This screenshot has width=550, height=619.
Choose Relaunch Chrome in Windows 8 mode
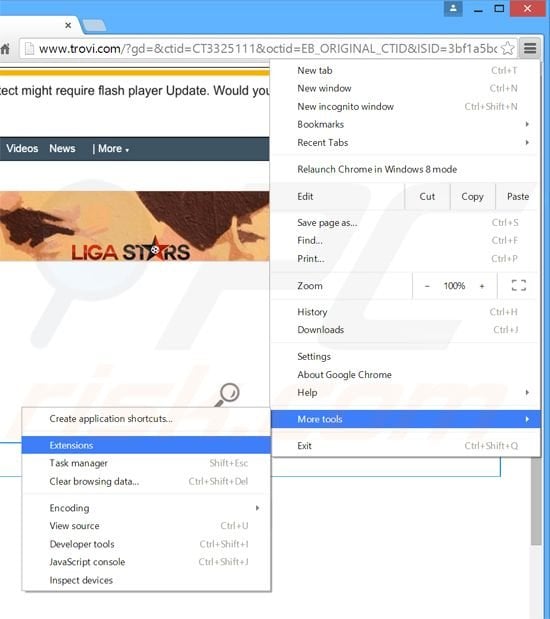(405, 169)
